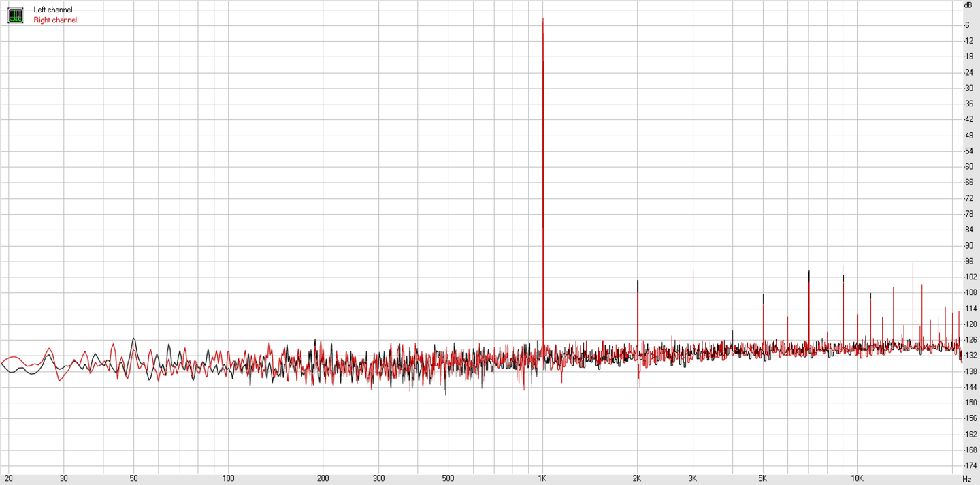This screenshot has height=485, width=980.
Task: Click the 500 label on the frequency axis
Action: [x=448, y=480]
